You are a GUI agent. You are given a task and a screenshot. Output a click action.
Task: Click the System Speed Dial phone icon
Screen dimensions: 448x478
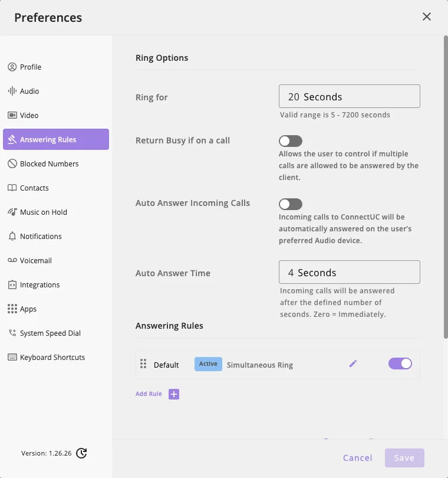tap(12, 333)
